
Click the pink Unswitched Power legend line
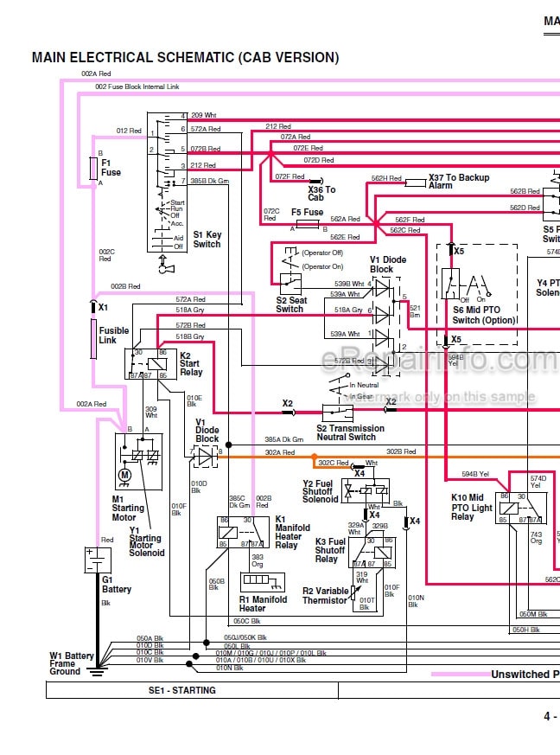461,674
